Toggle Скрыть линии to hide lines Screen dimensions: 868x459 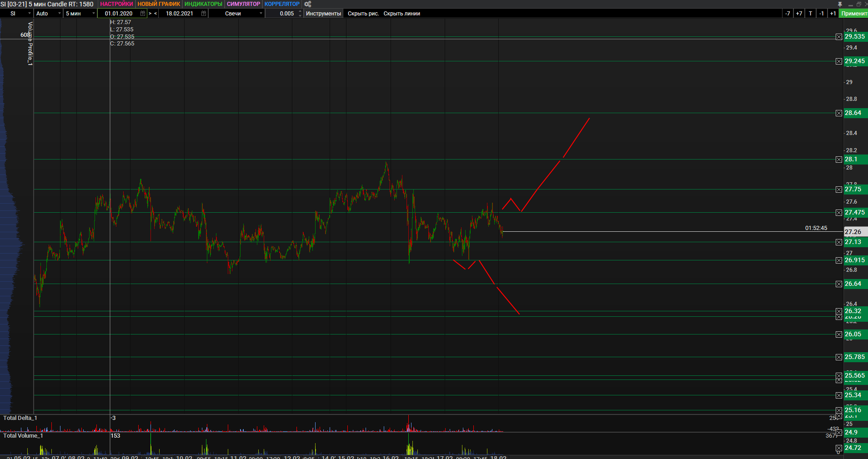(401, 14)
